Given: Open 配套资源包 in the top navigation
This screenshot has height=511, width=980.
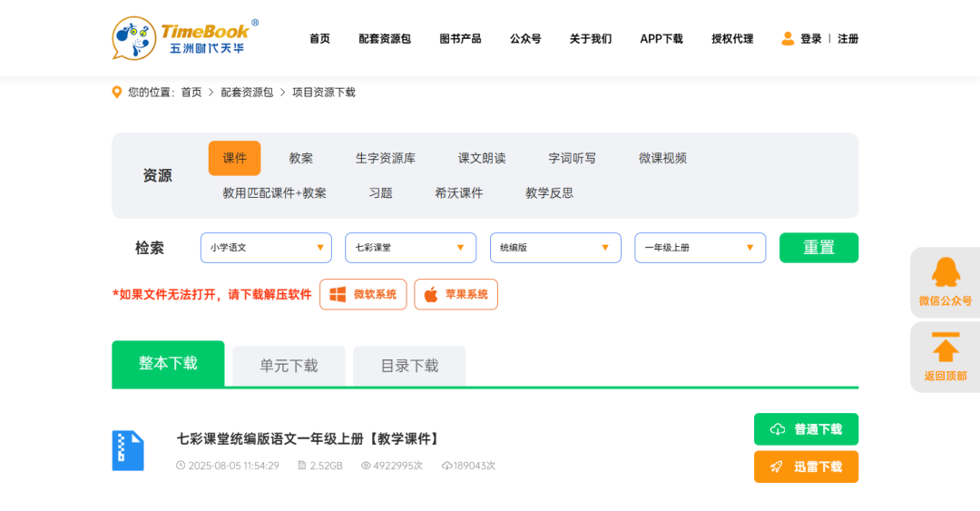Looking at the screenshot, I should click(x=385, y=39).
